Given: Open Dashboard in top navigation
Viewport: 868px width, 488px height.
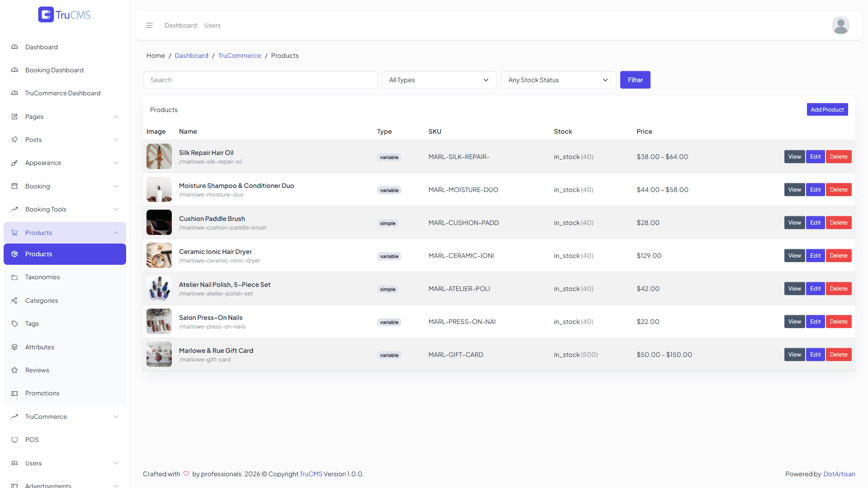Looking at the screenshot, I should (180, 25).
